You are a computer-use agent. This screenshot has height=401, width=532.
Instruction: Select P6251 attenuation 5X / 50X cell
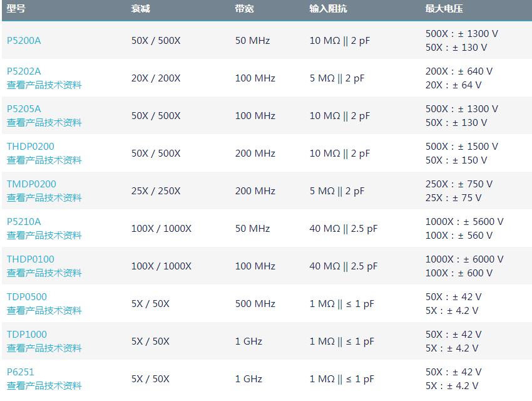pyautogui.click(x=150, y=379)
